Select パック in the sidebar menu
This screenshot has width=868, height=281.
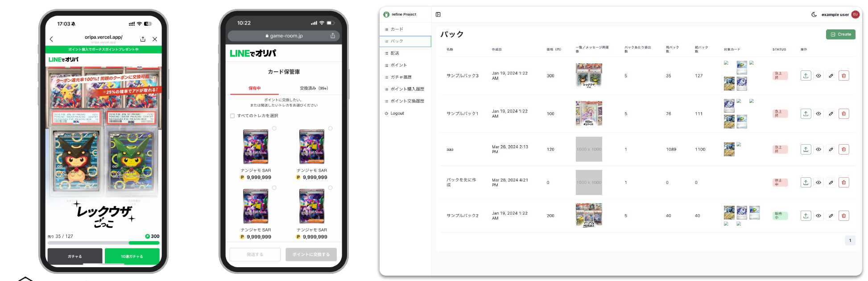406,41
